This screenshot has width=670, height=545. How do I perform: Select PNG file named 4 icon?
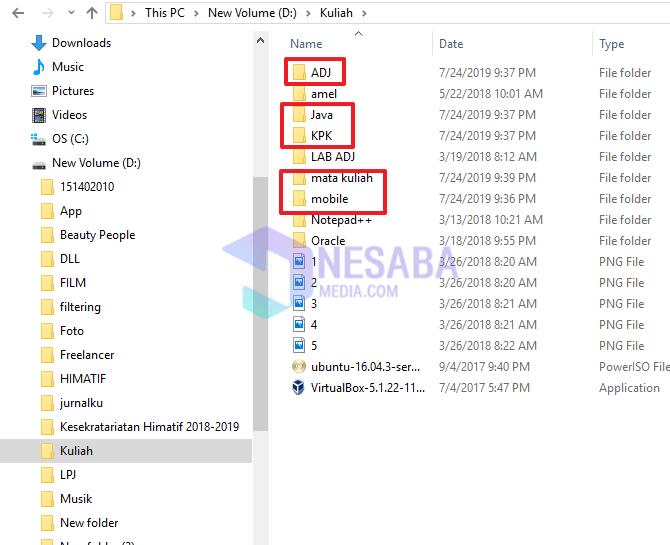coord(299,324)
